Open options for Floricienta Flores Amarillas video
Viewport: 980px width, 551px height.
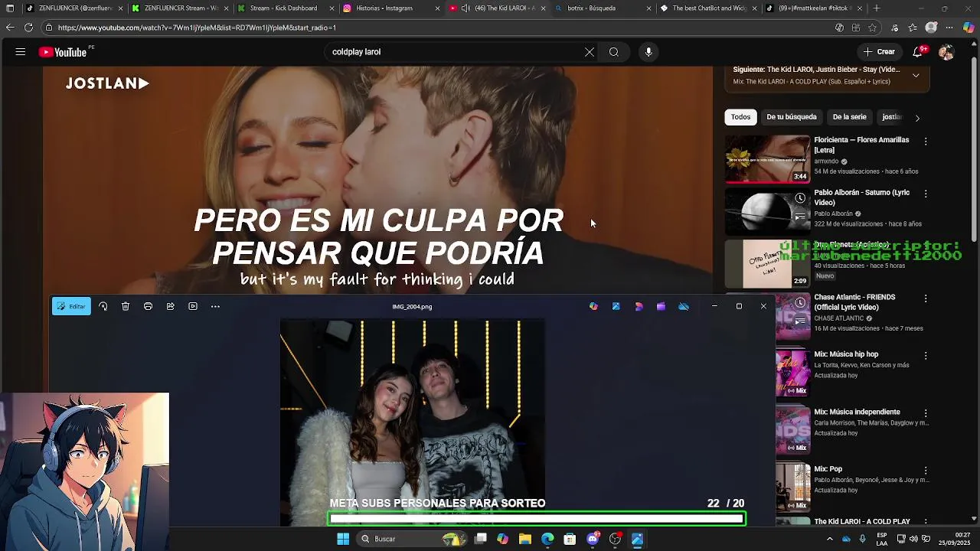(x=926, y=142)
